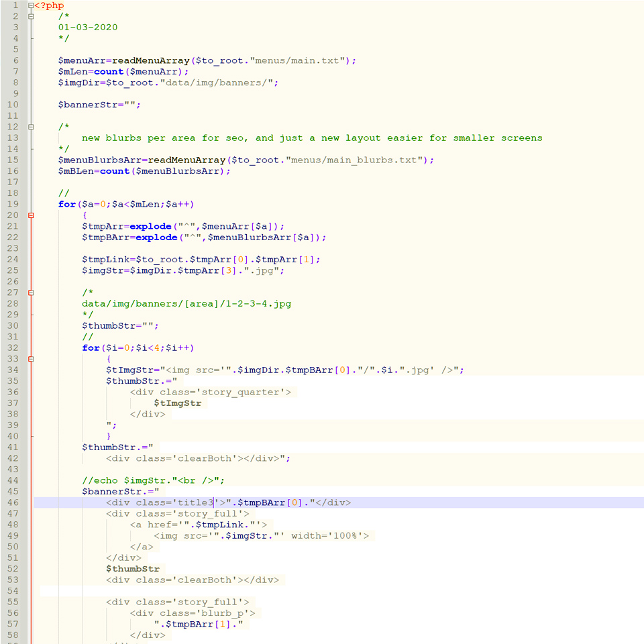Click the '$bannerStr' variable on line 10
Viewport: 644px width, 644px height.
click(x=88, y=105)
